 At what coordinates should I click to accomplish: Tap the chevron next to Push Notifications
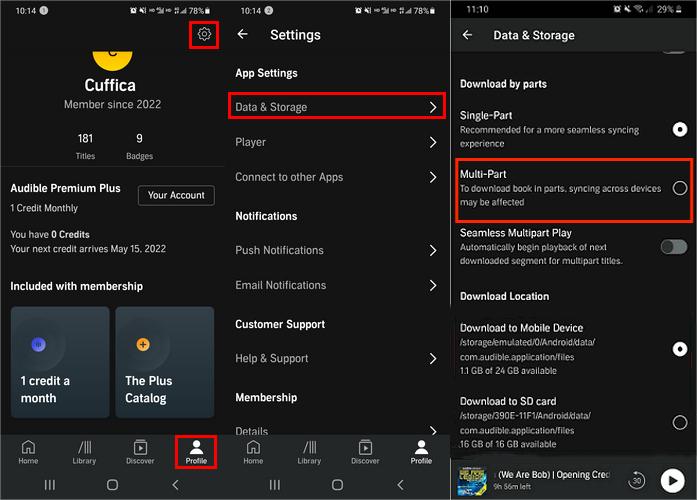click(x=433, y=250)
